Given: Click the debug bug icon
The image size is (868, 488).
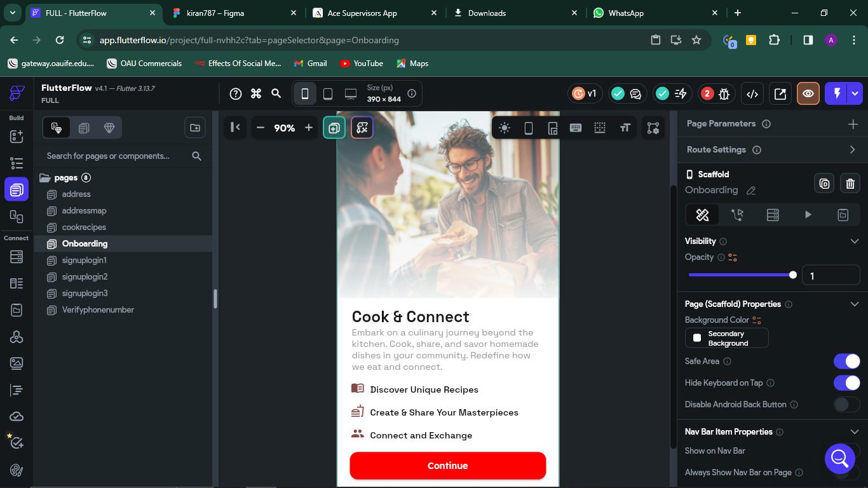Looking at the screenshot, I should (724, 93).
